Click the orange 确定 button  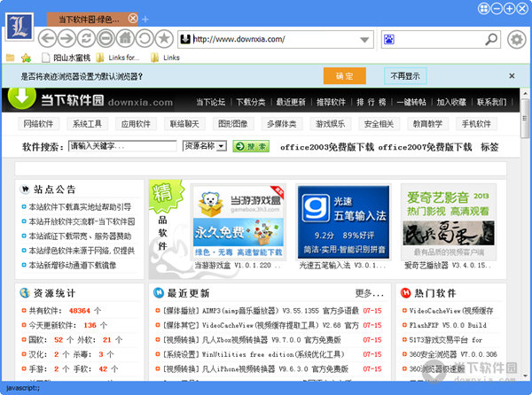pyautogui.click(x=344, y=76)
